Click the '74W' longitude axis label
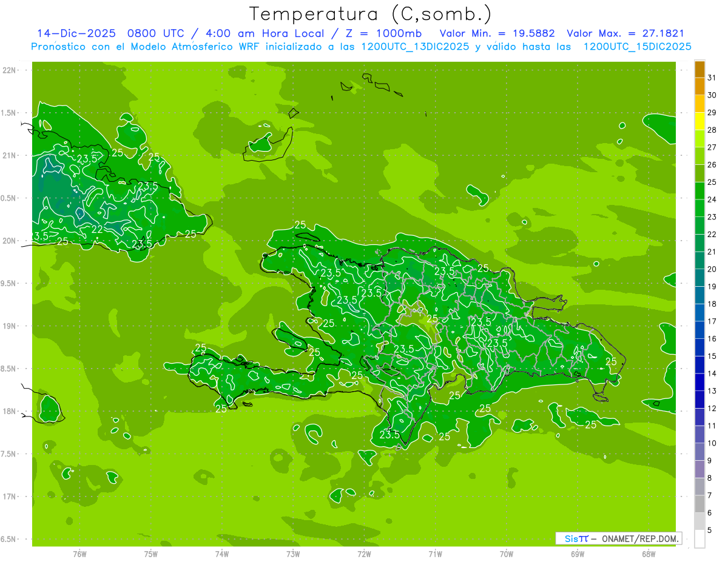Screen dimensions: 728x562 221,554
